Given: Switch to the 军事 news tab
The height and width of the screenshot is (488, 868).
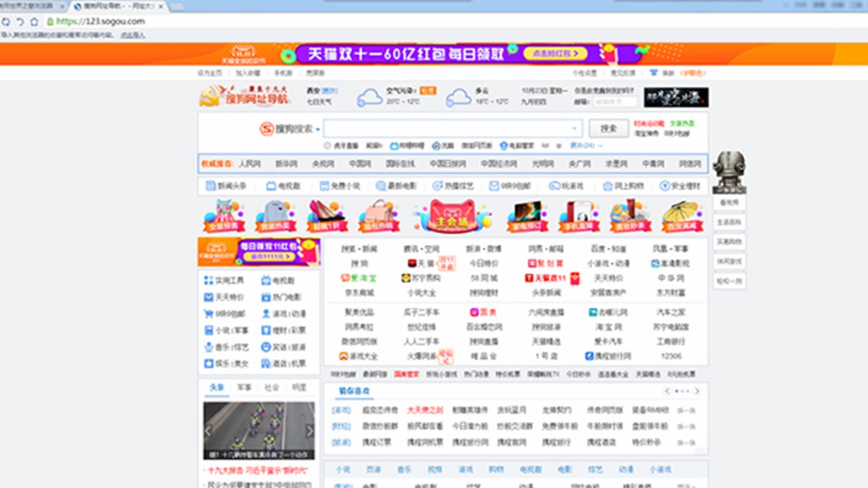Looking at the screenshot, I should [244, 387].
